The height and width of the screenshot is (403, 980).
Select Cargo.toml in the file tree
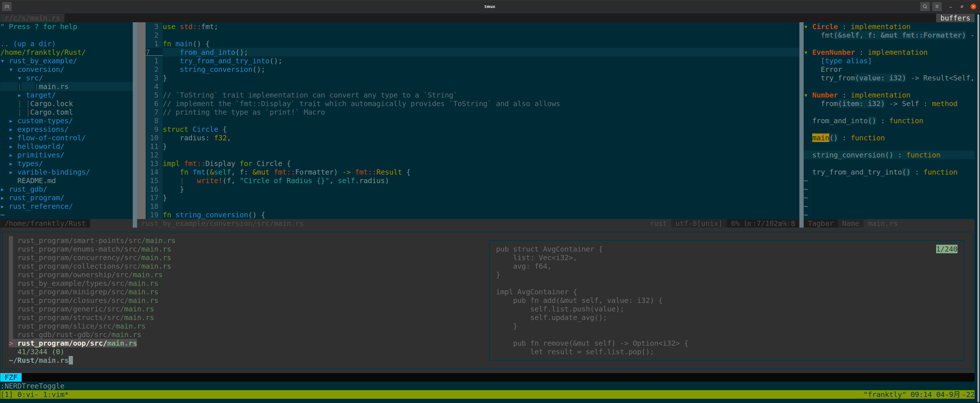click(x=51, y=112)
